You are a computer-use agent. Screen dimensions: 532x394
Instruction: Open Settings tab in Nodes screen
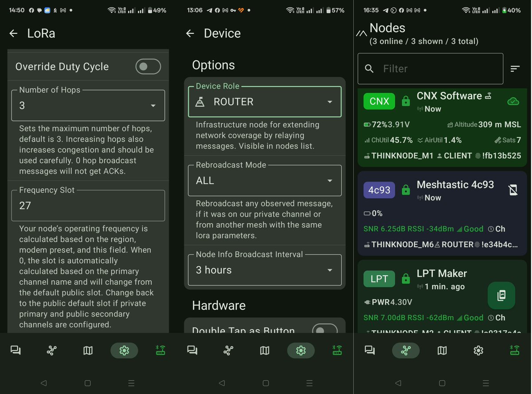click(478, 351)
